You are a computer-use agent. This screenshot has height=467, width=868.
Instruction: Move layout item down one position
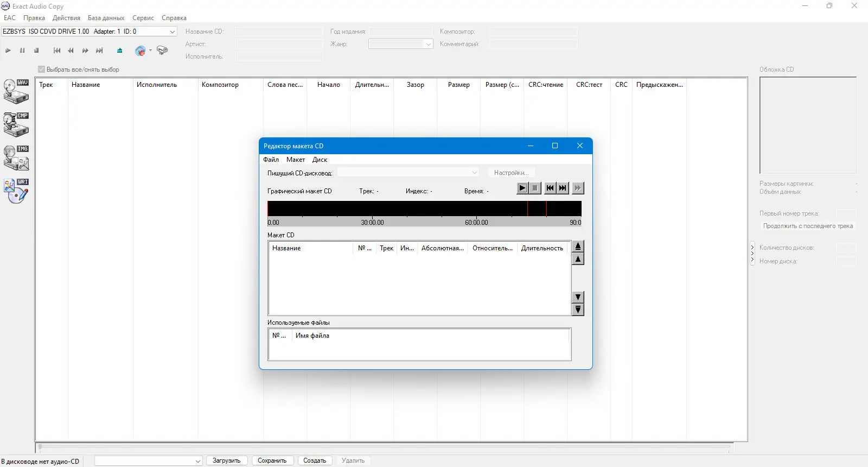578,297
